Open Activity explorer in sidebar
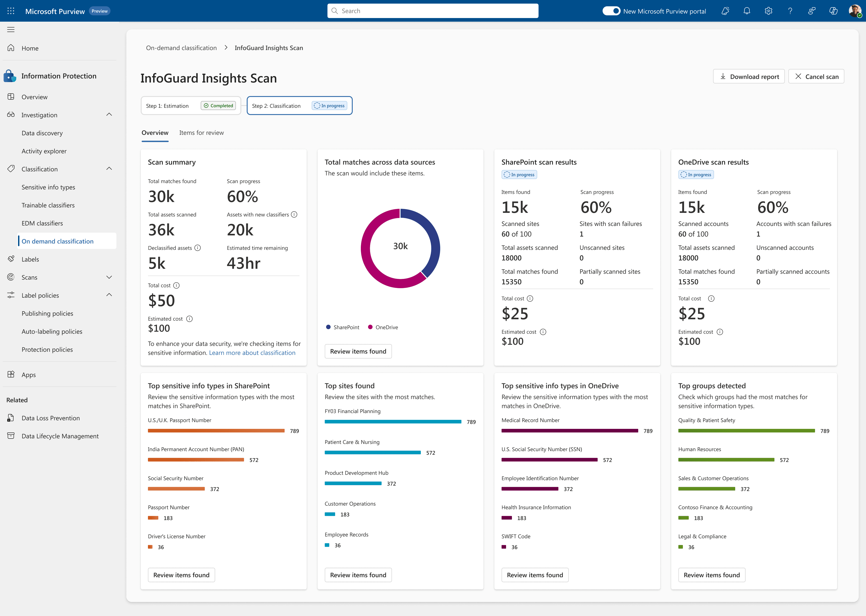Screen dimensions: 866x616 click(44, 151)
